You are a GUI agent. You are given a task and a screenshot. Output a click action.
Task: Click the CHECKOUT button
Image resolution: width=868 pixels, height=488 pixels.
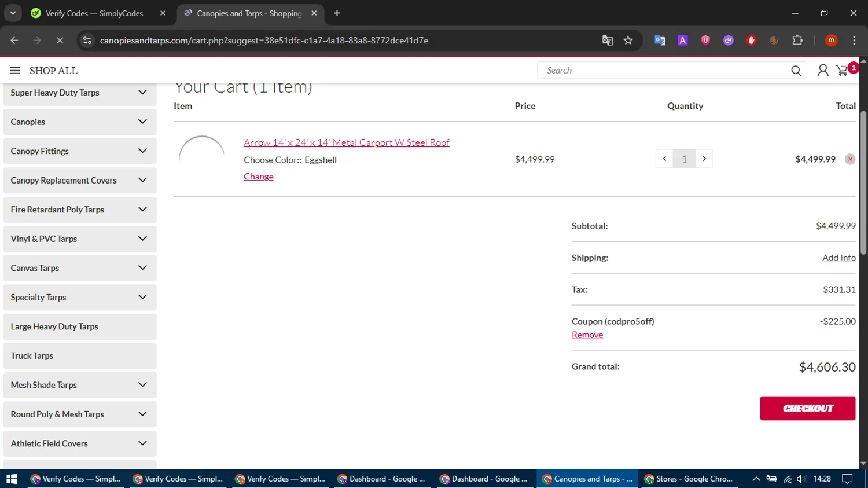[x=807, y=408]
